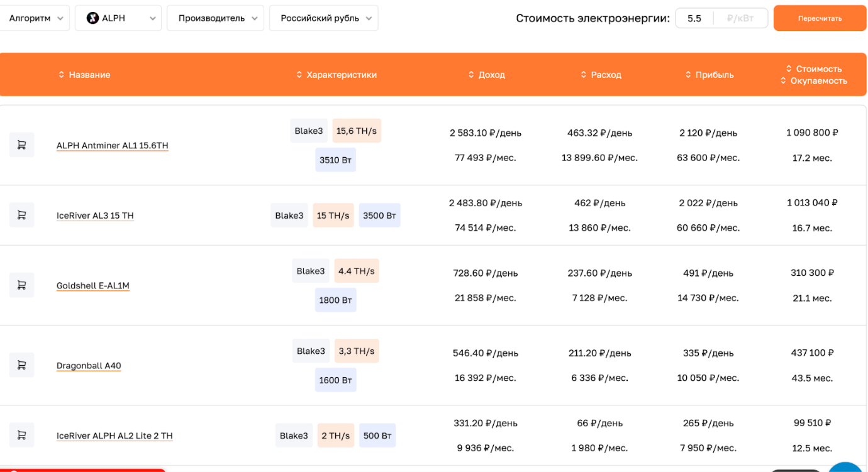Click the 1 090 800 ₽ price value
The image size is (868, 472).
click(x=813, y=133)
